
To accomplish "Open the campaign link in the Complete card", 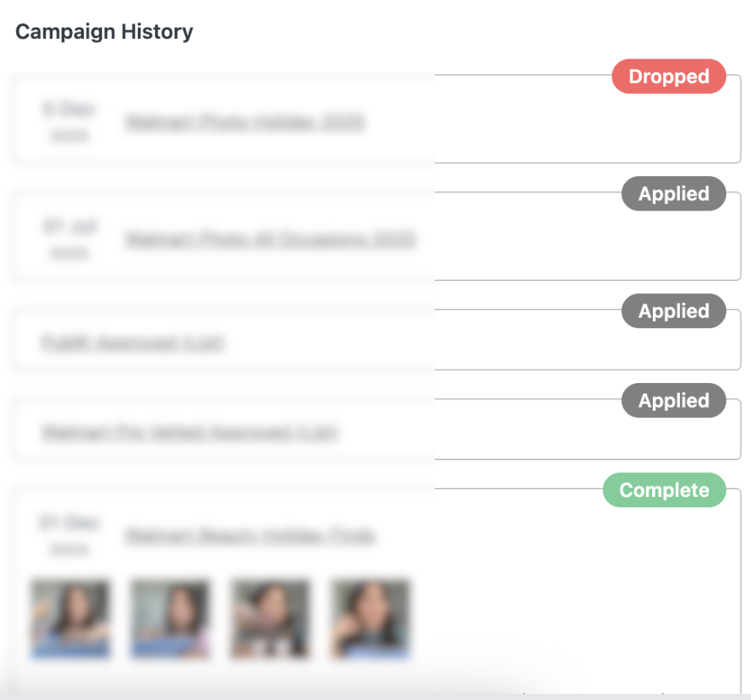I will coord(251,537).
